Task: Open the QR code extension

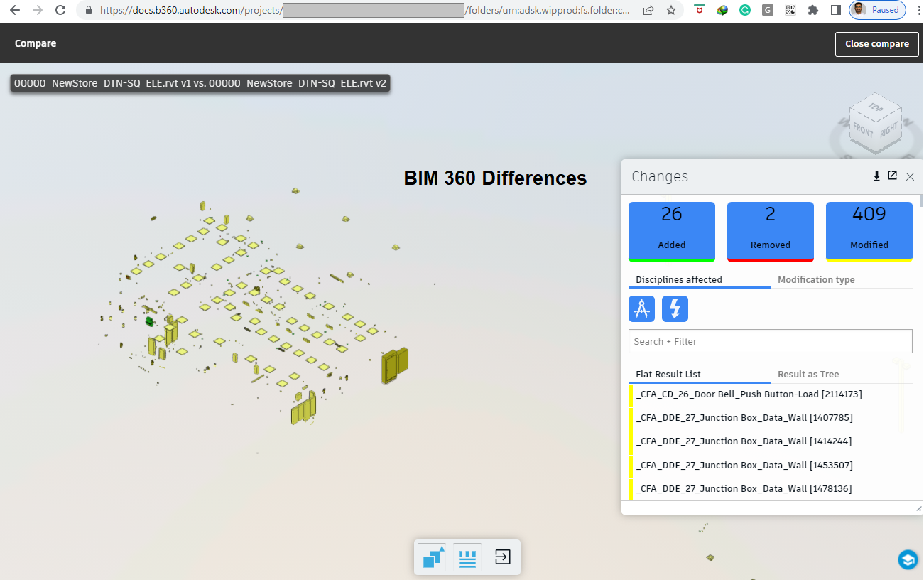Action: pyautogui.click(x=790, y=11)
